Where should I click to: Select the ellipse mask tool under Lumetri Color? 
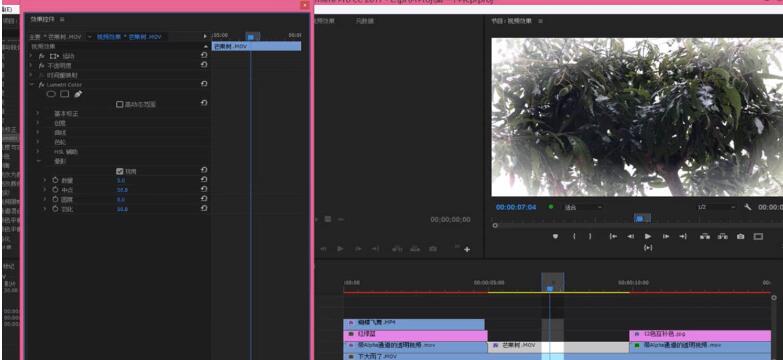[x=51, y=94]
